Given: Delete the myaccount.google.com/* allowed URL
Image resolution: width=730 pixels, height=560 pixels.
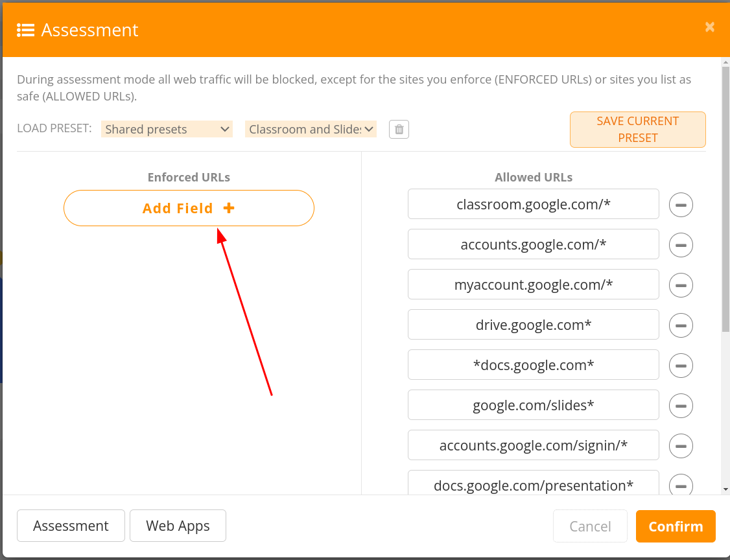Looking at the screenshot, I should 681,285.
